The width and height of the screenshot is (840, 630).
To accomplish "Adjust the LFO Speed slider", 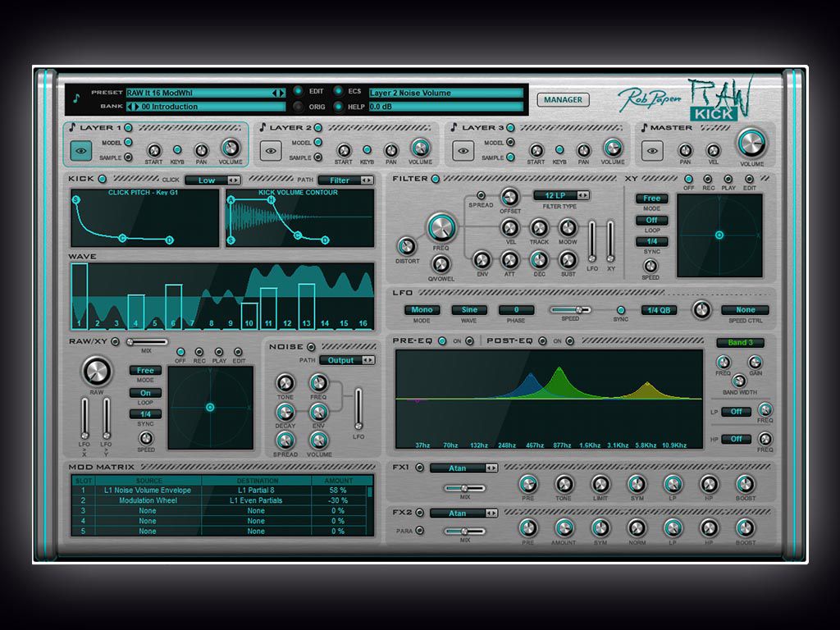I will (570, 310).
